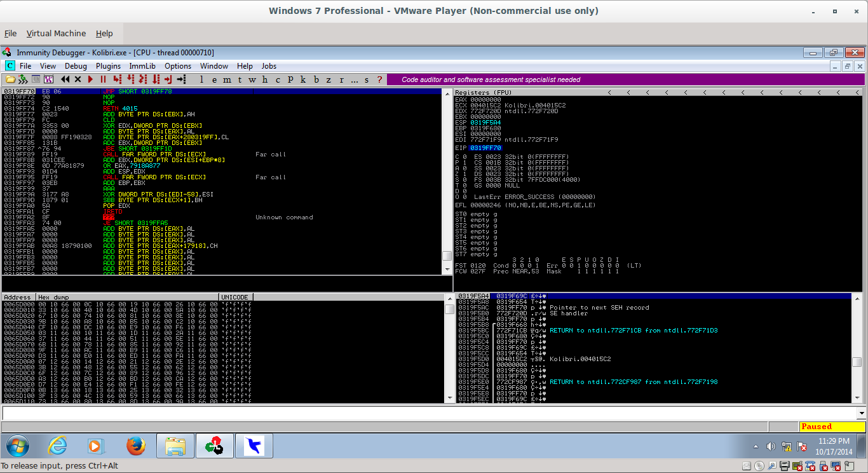Open Executable modules with 'e' button
868x473 pixels.
[x=215, y=79]
